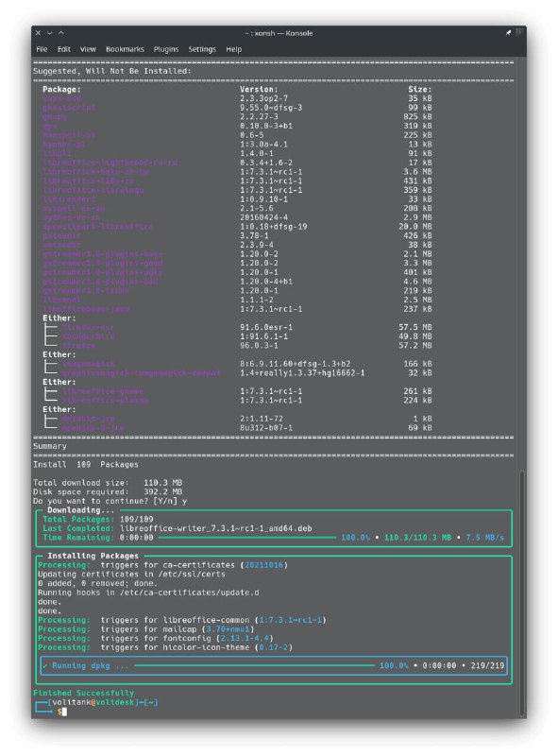Open the Settings menu
The width and height of the screenshot is (558, 756).
pyautogui.click(x=202, y=49)
